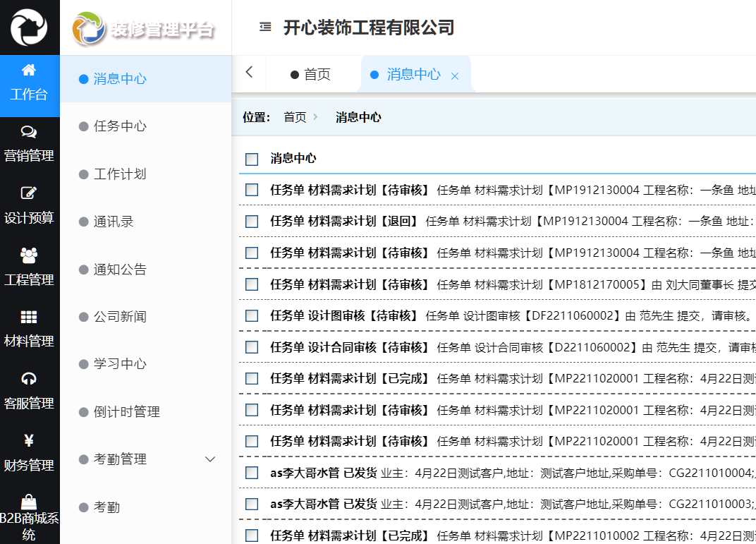Check the first 材料需求计划【待审核】message checkbox
The width and height of the screenshot is (756, 544).
tap(251, 189)
